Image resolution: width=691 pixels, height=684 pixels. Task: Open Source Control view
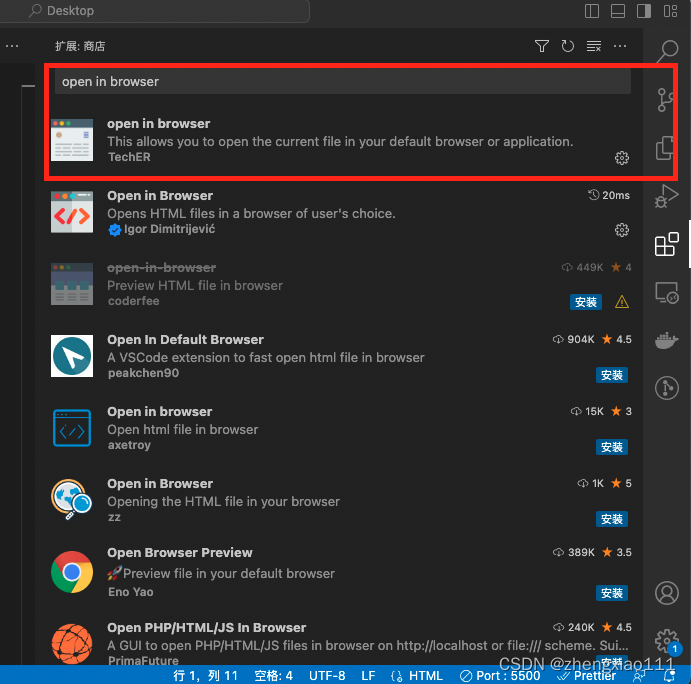click(665, 100)
